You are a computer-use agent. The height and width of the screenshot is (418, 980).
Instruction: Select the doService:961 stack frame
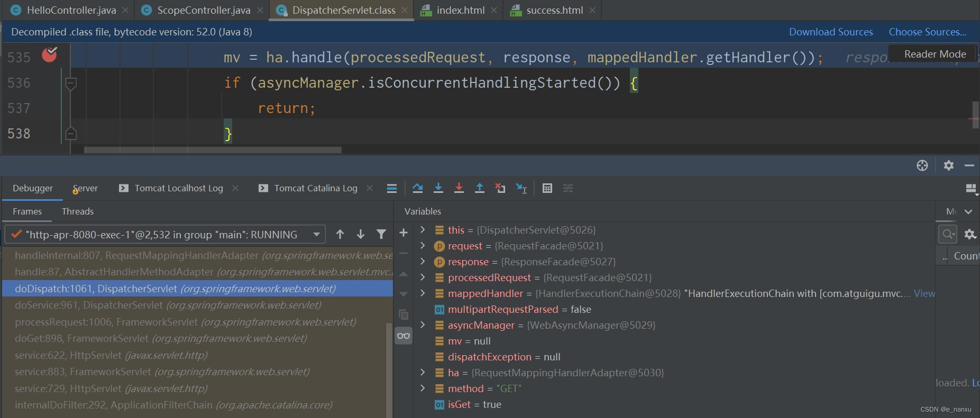tap(197, 305)
